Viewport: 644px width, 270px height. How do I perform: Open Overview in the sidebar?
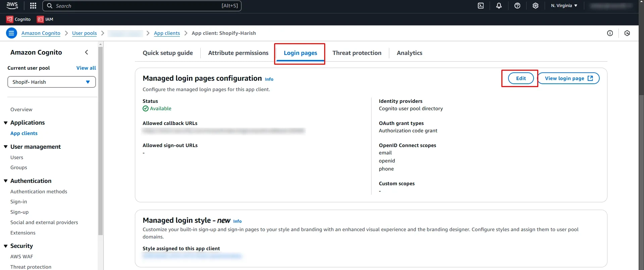click(x=21, y=110)
